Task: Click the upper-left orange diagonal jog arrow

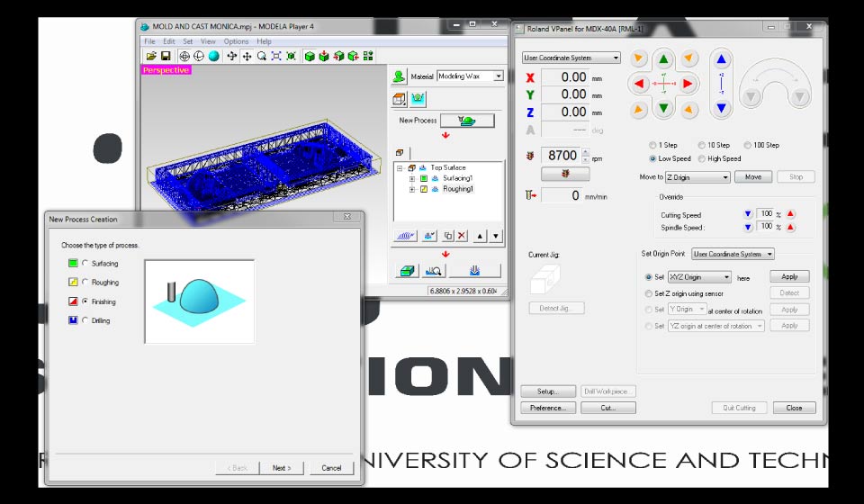Action: (639, 58)
